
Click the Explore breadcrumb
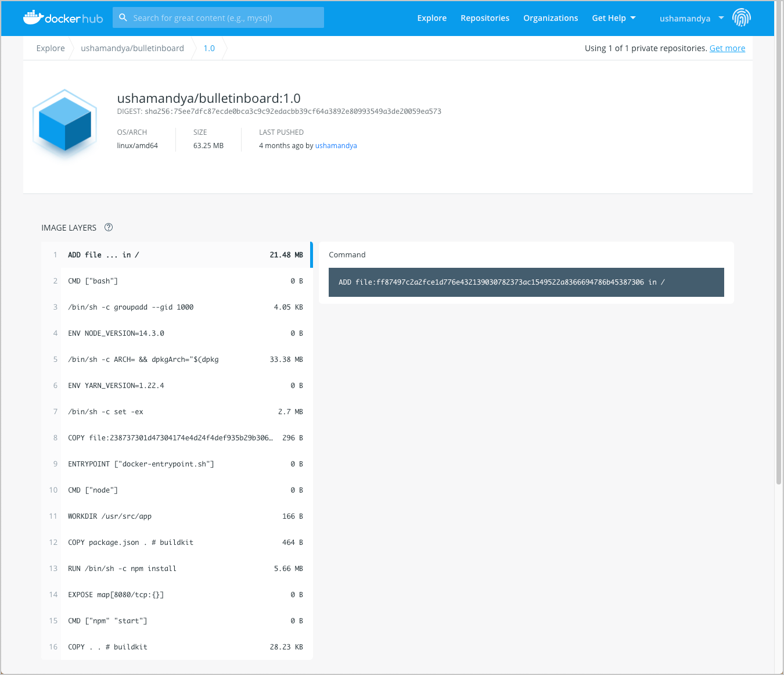[51, 48]
